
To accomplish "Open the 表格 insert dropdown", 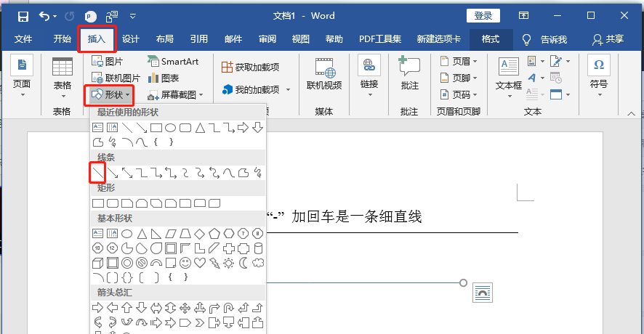I will point(63,78).
